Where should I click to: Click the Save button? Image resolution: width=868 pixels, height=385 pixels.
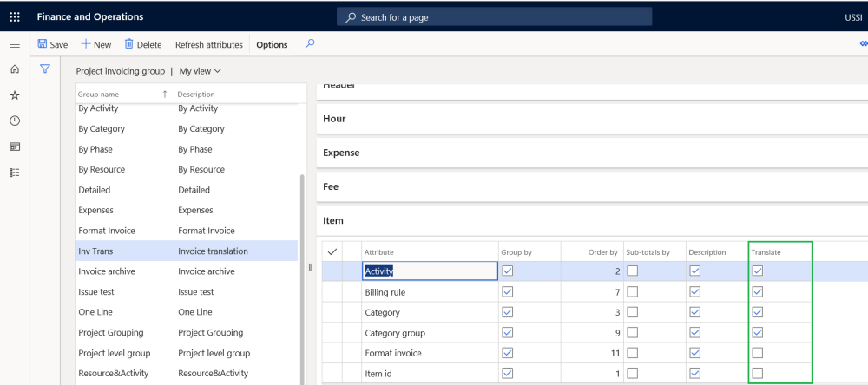[x=53, y=45]
